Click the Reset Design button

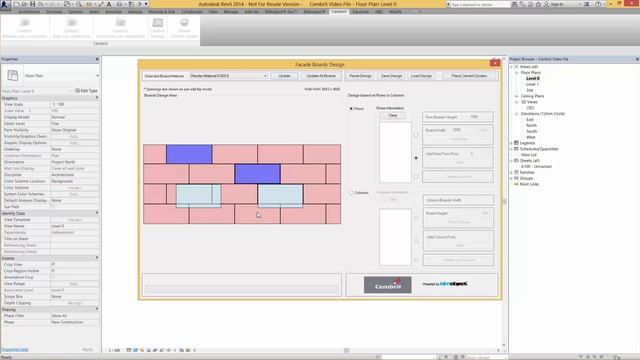click(360, 76)
